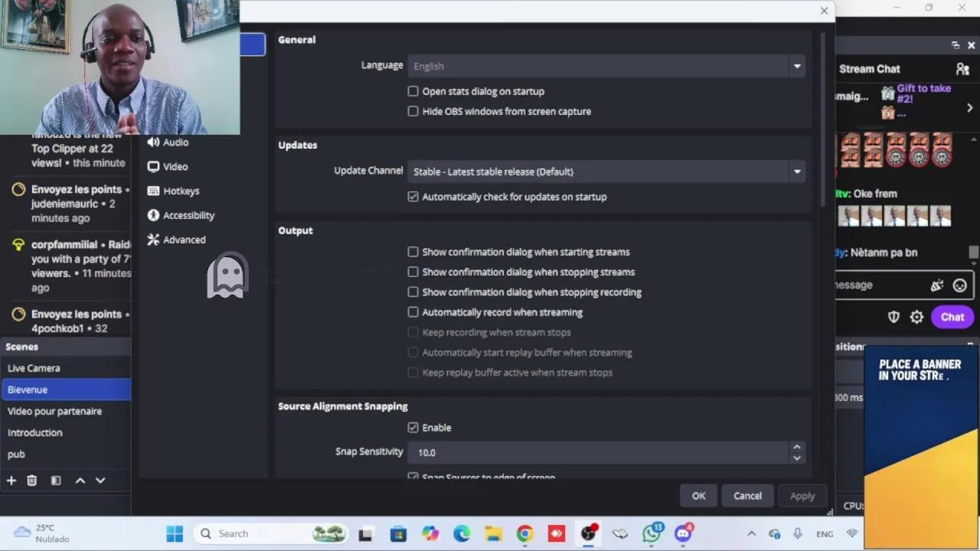Open Google Chrome from taskbar

tap(524, 533)
